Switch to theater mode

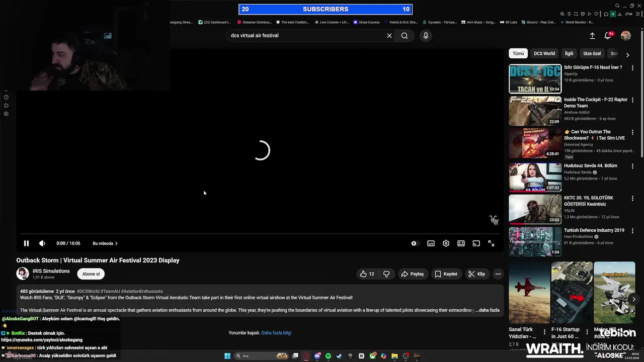pos(461,243)
